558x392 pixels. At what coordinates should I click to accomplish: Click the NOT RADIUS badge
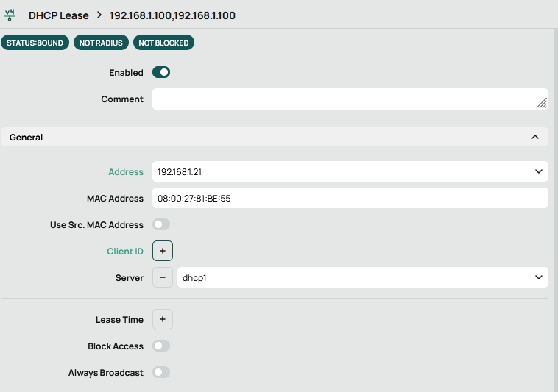102,43
